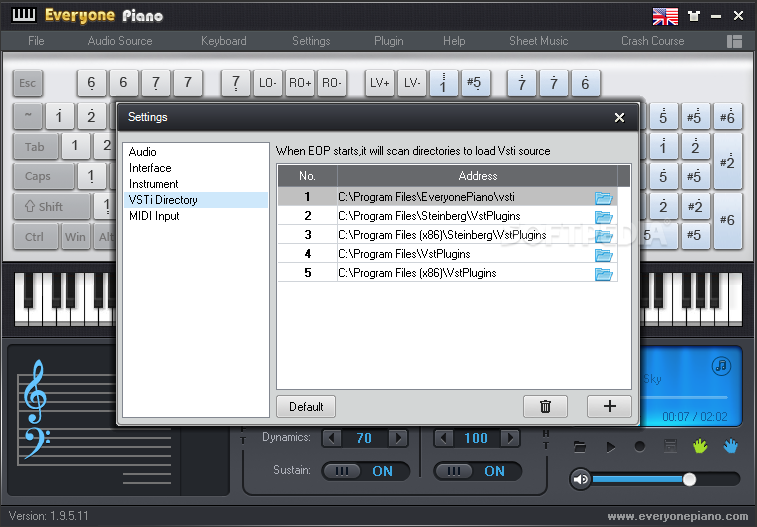Close the Settings dialog
This screenshot has height=527, width=757.
(x=619, y=117)
